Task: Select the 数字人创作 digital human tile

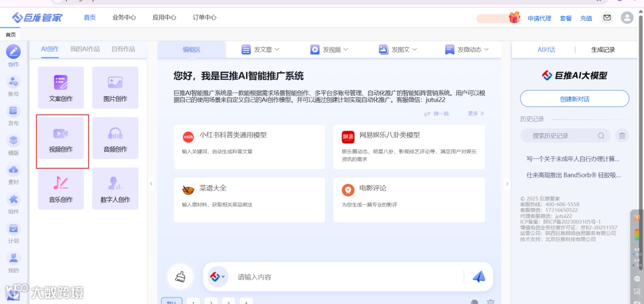Action: [x=116, y=188]
